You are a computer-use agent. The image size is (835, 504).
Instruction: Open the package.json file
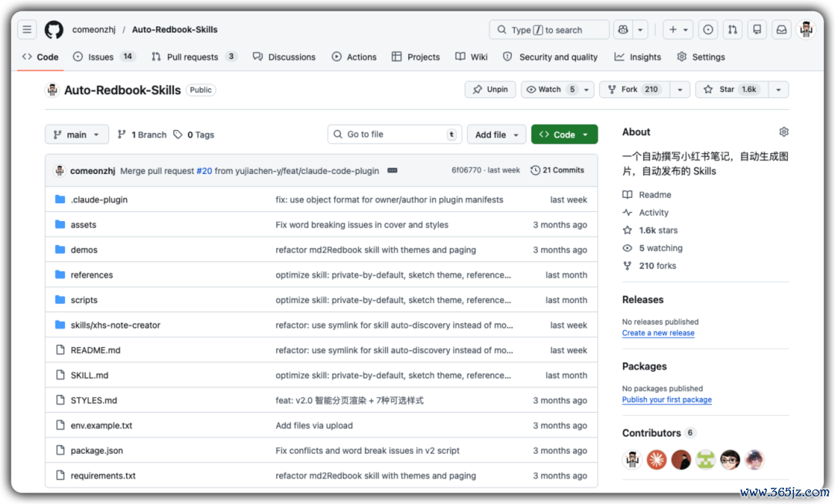pyautogui.click(x=97, y=450)
